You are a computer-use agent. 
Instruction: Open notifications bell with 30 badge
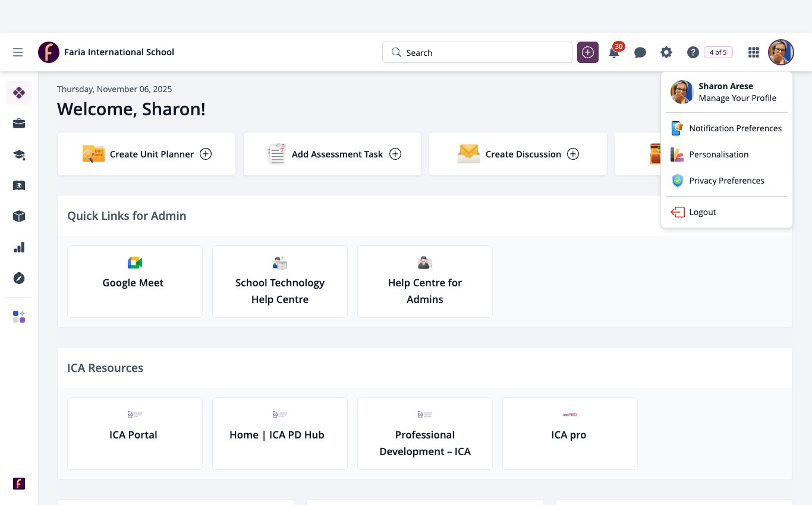(x=615, y=52)
